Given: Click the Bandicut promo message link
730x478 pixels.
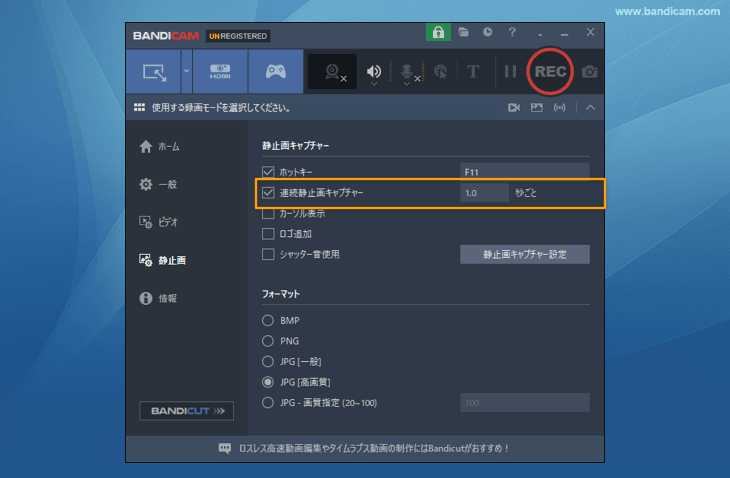Looking at the screenshot, I should pyautogui.click(x=374, y=448).
